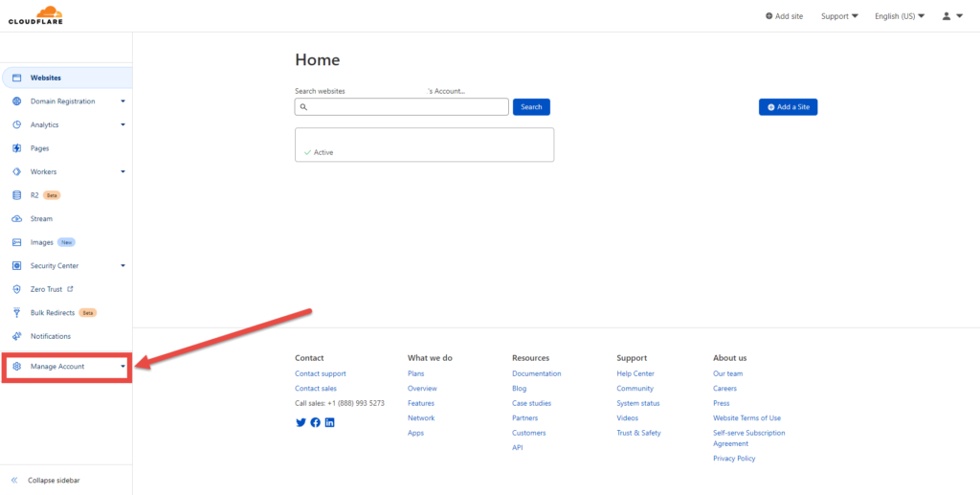Image resolution: width=980 pixels, height=495 pixels.
Task: Click Add site in the top bar
Action: [x=785, y=16]
